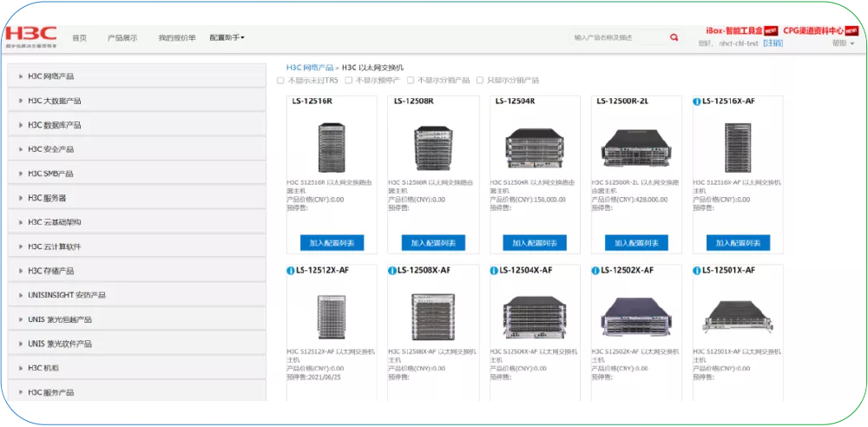The width and height of the screenshot is (868, 427).
Task: Open 我的报价单 in navigation
Action: (x=176, y=38)
